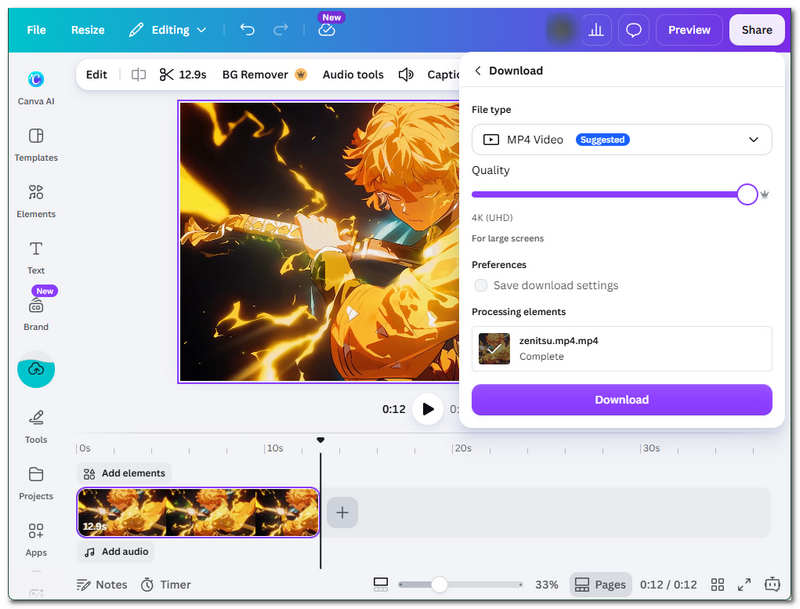The height and width of the screenshot is (609, 800).
Task: Open the Tools panel
Action: pyautogui.click(x=36, y=426)
